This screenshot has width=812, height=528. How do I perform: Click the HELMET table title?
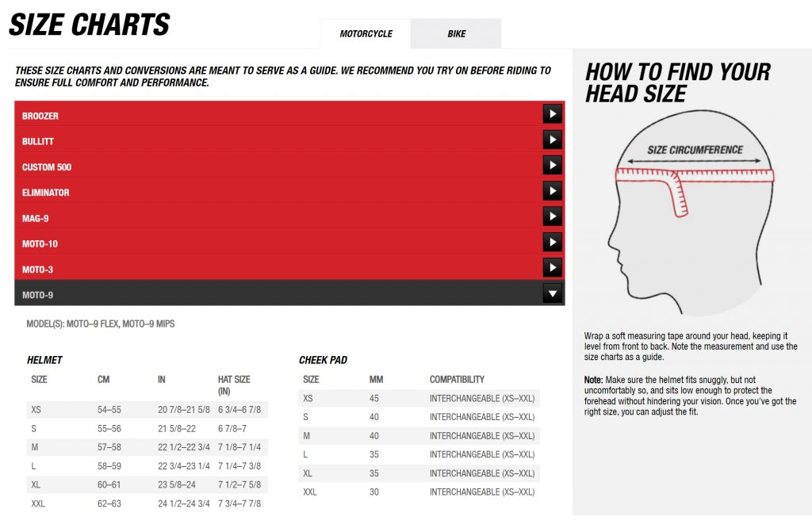44,360
